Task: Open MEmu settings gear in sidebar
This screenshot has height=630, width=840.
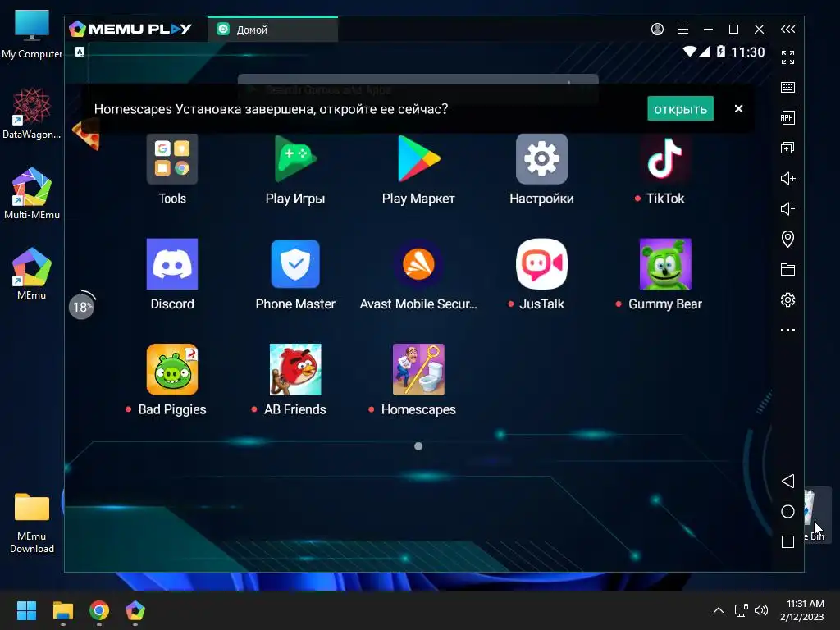Action: (787, 299)
